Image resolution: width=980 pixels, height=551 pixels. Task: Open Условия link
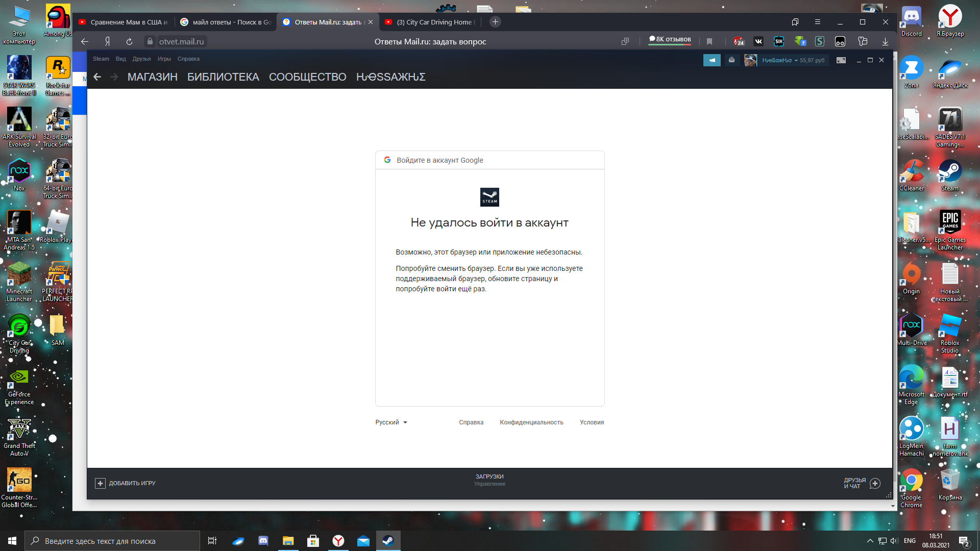point(592,422)
